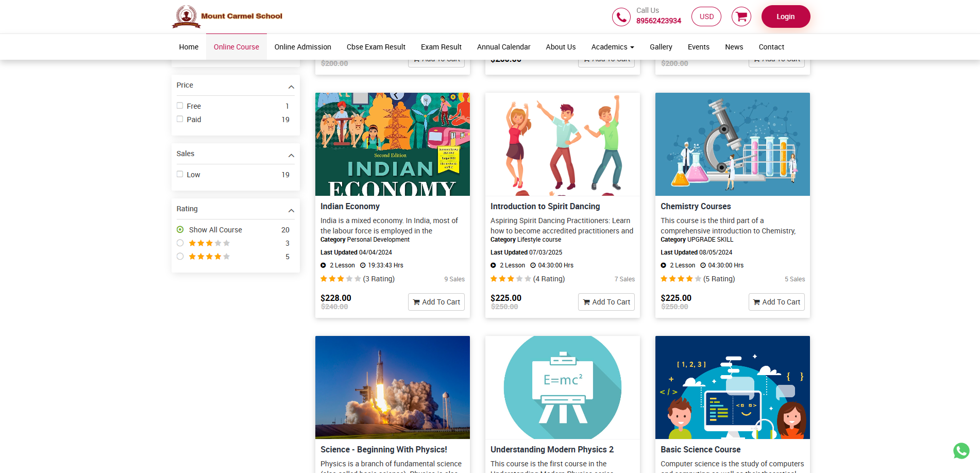Collapse the Sales filter section
The width and height of the screenshot is (980, 473).
coord(291,155)
